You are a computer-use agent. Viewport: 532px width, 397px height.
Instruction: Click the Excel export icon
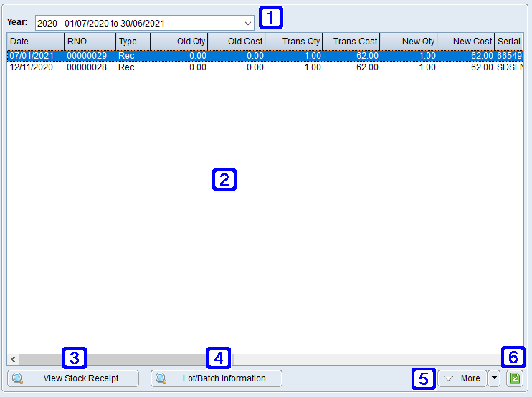click(513, 378)
